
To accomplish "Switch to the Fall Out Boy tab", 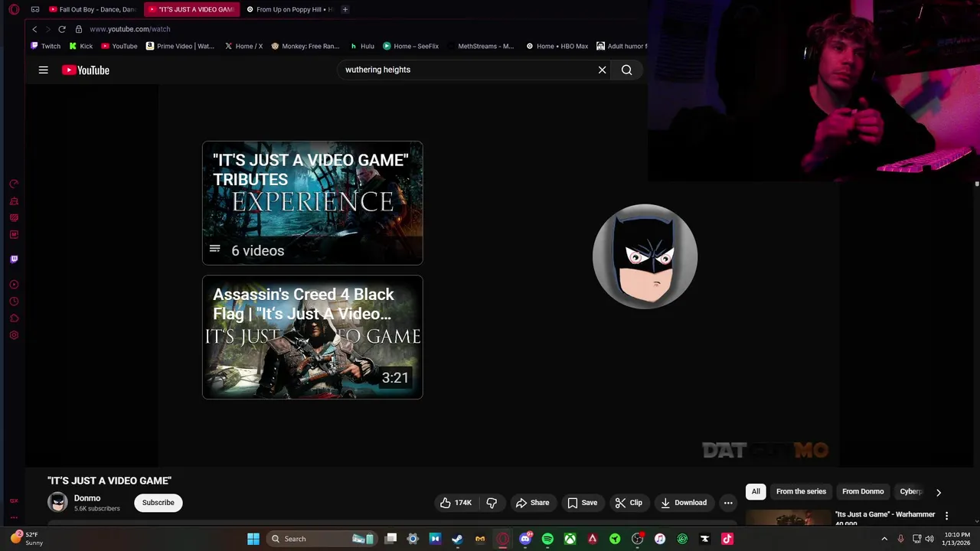I will pyautogui.click(x=92, y=9).
